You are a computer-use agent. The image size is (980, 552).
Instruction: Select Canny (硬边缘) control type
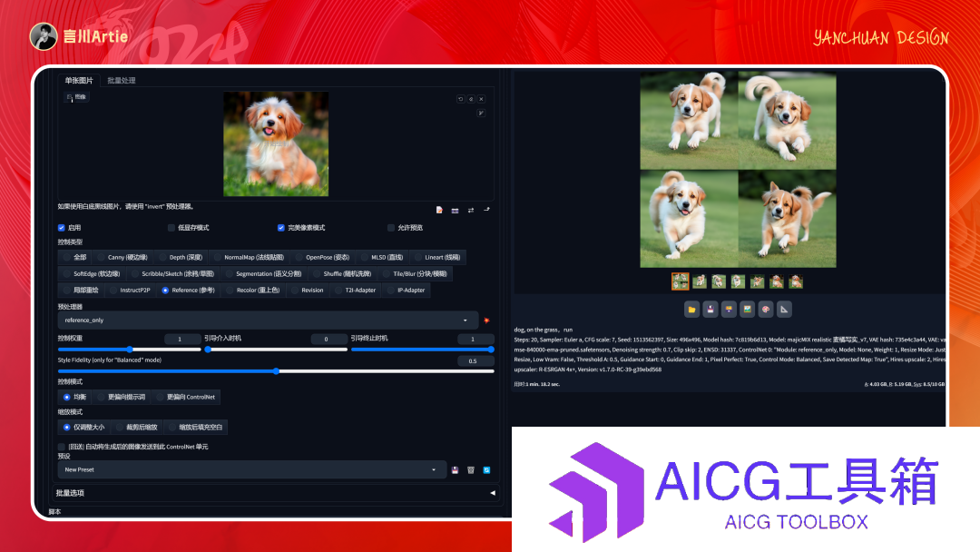122,257
